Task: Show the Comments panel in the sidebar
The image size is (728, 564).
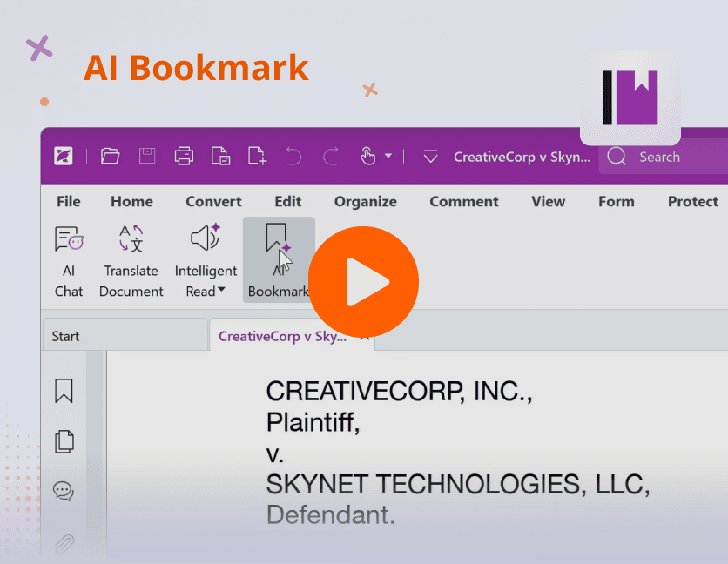Action: coord(63,491)
